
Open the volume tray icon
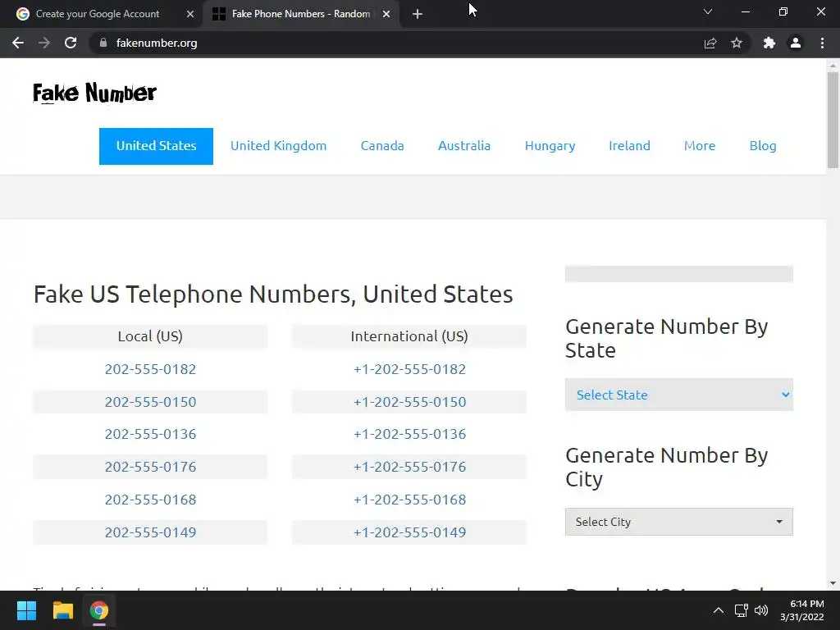point(760,610)
